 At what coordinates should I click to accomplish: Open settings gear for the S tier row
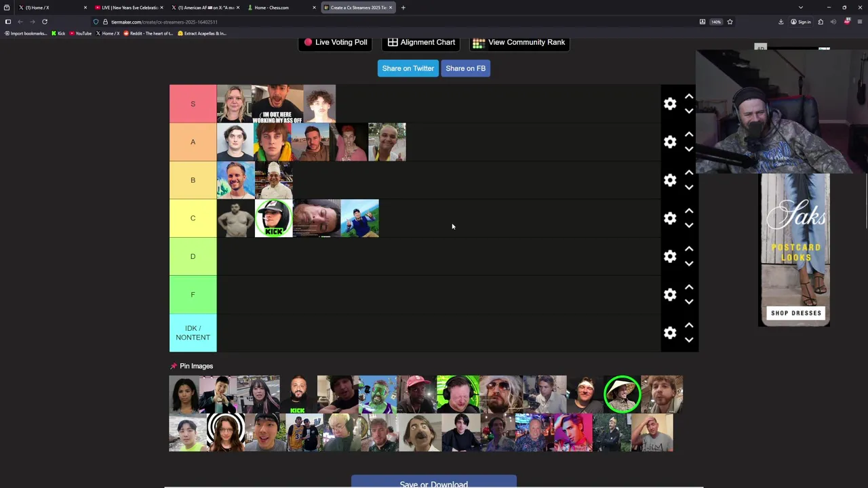click(670, 104)
